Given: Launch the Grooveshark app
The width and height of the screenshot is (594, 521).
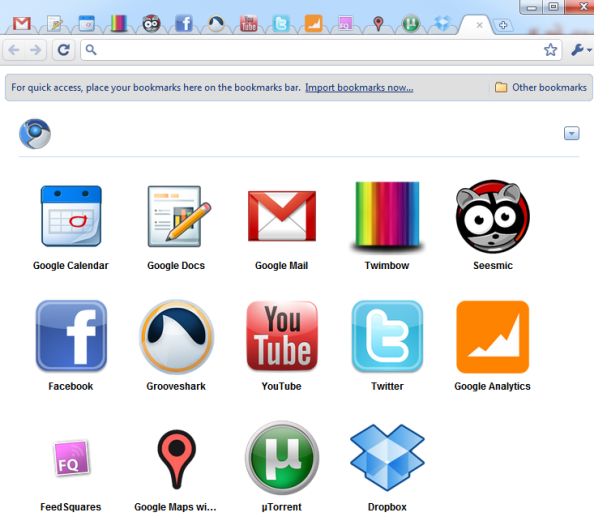Looking at the screenshot, I should point(177,336).
